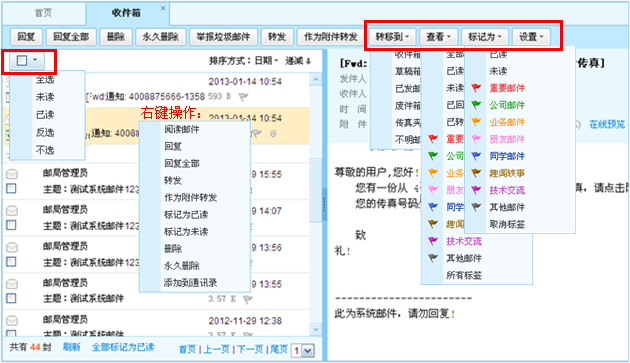
Task: Switch to the 首页 tab
Action: click(x=43, y=13)
